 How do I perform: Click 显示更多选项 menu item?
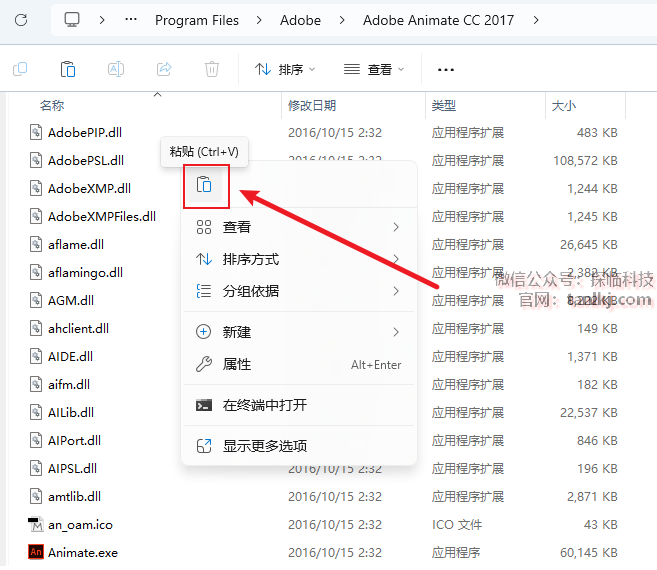pyautogui.click(x=298, y=446)
